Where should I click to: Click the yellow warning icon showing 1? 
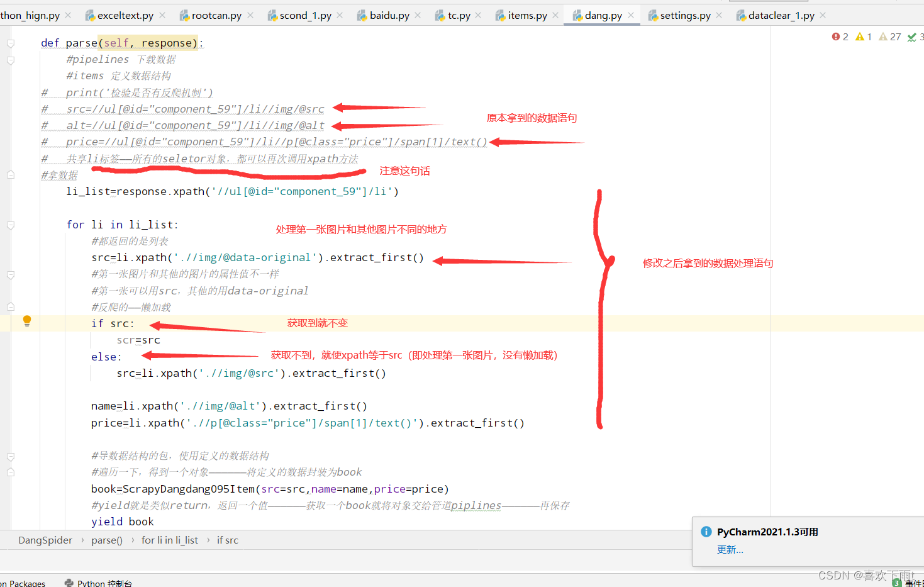pyautogui.click(x=860, y=36)
